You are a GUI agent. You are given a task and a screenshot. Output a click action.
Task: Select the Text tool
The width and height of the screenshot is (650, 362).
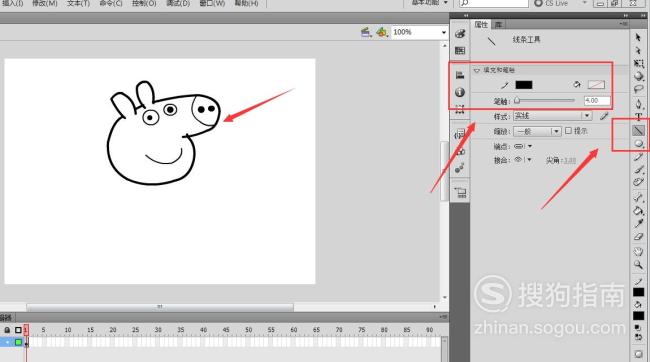638,117
